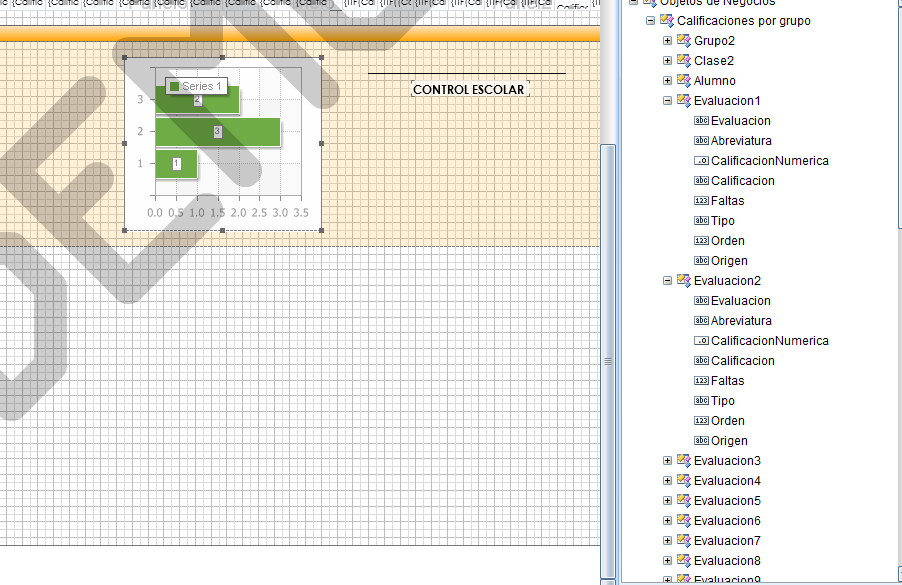Click 123 icon of Faltas under Evaluacion1
Viewport: 902px width, 585px height.
701,201
